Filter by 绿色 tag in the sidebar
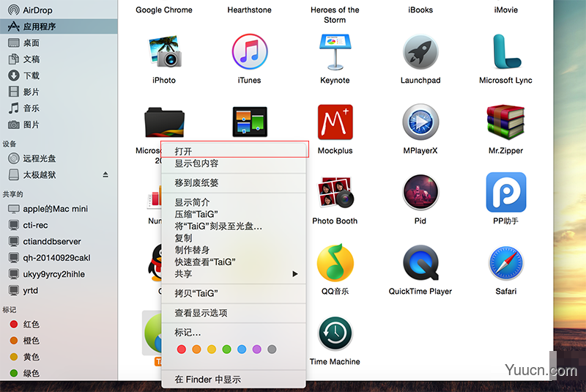The image size is (586, 392). [x=59, y=373]
